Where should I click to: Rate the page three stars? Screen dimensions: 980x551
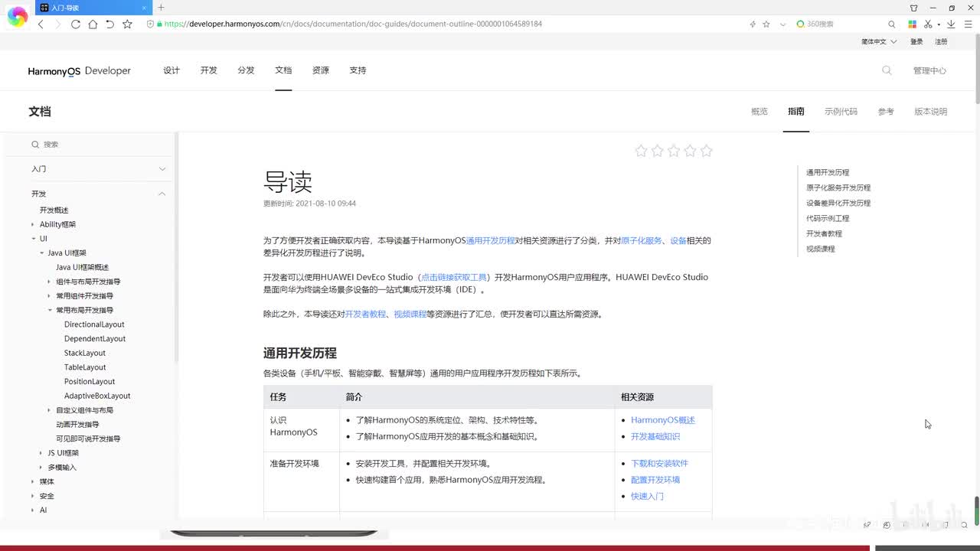674,151
